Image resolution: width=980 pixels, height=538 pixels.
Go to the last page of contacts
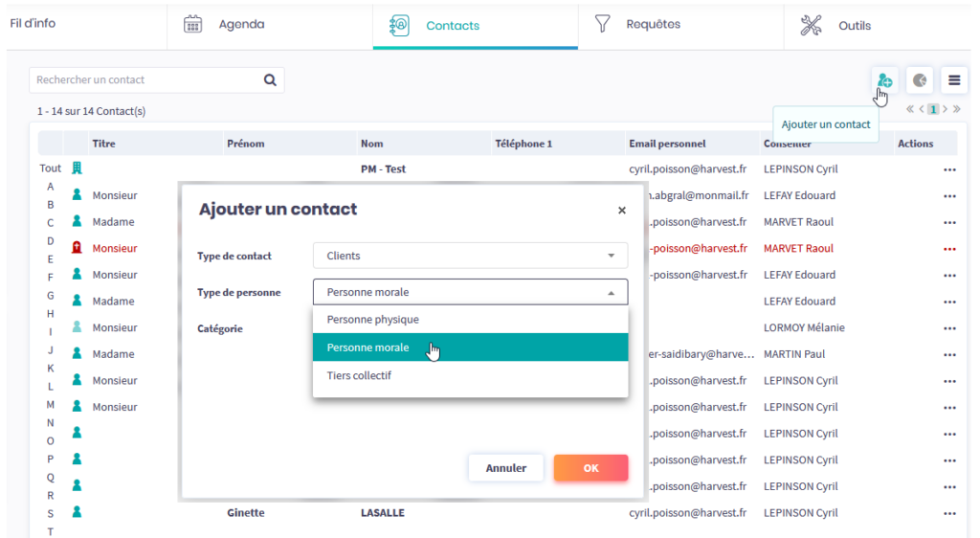click(x=956, y=109)
